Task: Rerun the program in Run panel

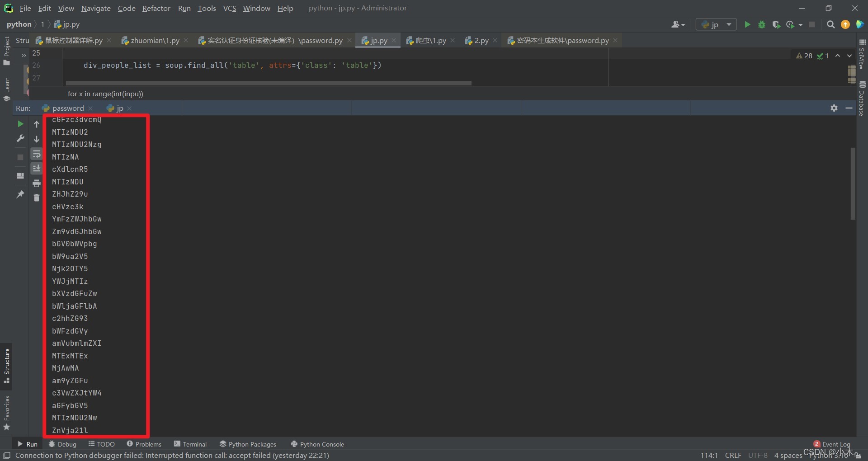Action: click(x=20, y=124)
